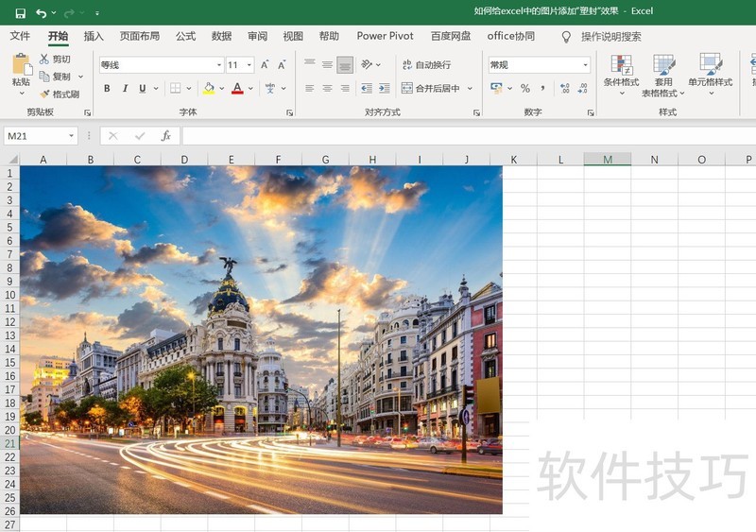Toggle middle vertical alignment

pos(327,64)
